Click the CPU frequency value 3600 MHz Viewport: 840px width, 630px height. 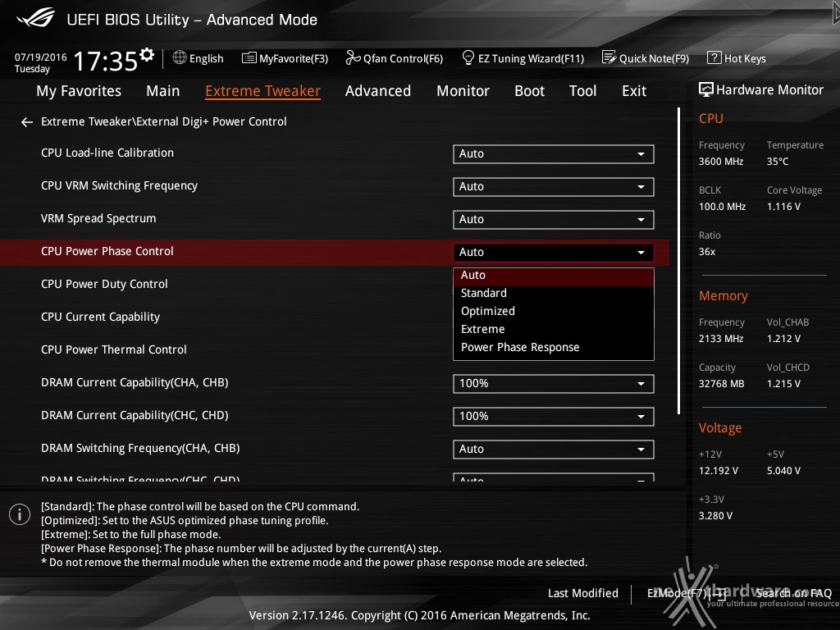pyautogui.click(x=720, y=162)
